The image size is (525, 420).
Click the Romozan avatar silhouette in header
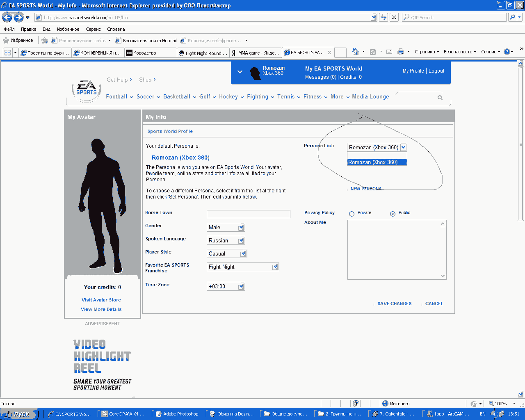tap(256, 73)
